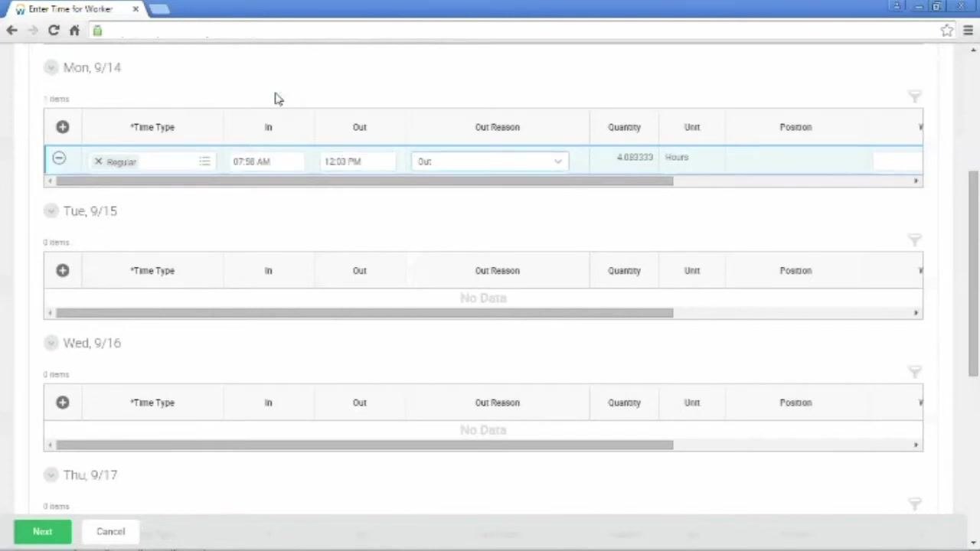Click the Tuesday grid horizontal scrollbar
The image size is (980, 551).
(364, 313)
